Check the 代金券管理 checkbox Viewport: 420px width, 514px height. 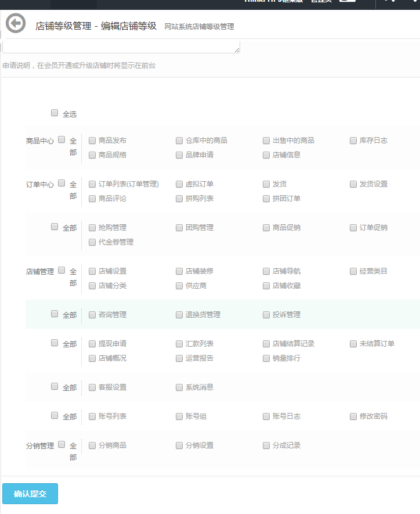point(92,242)
